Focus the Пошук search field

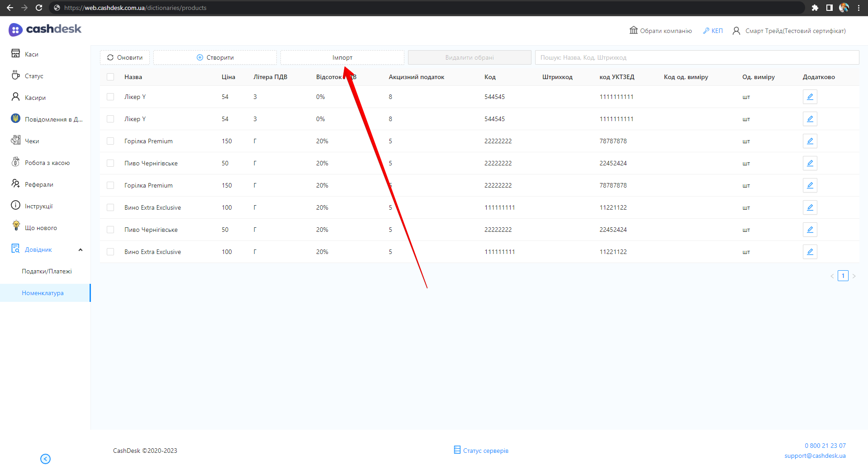697,57
